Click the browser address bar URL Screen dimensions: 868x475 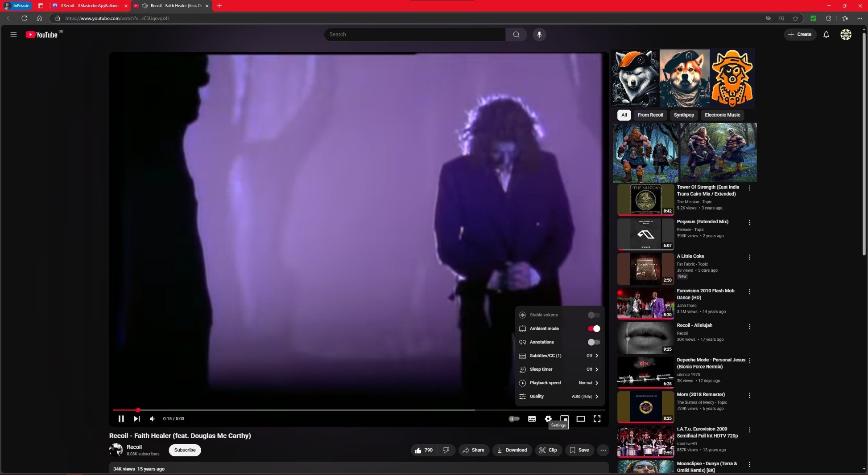(x=117, y=18)
